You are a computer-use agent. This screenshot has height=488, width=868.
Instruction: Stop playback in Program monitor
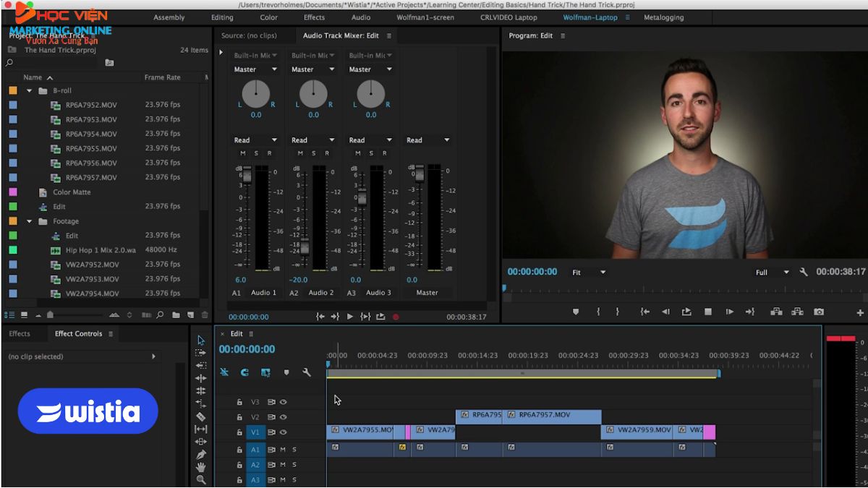[x=708, y=312]
